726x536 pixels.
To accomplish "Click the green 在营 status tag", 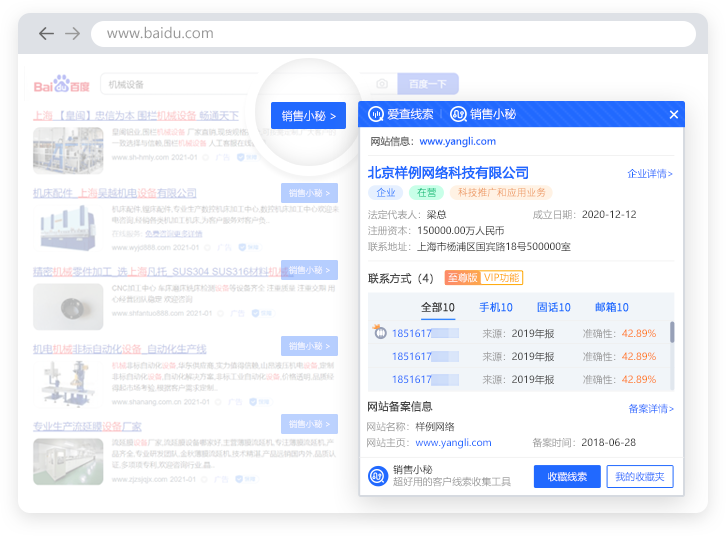I will coord(426,193).
